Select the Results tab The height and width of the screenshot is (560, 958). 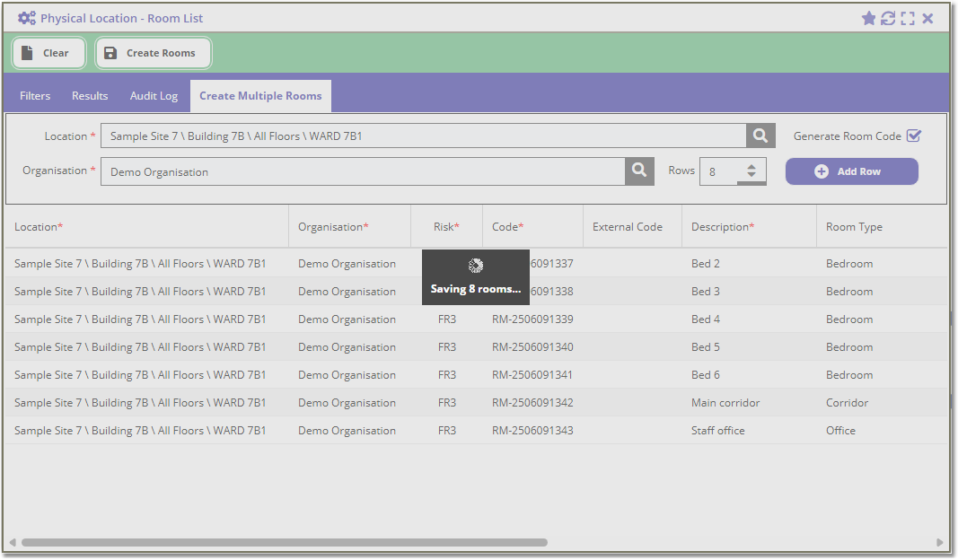coord(90,96)
